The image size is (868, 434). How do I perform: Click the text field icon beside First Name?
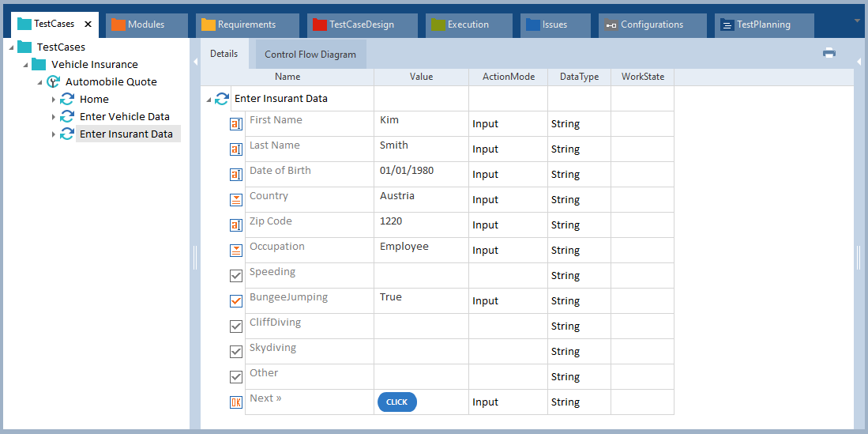pos(235,124)
